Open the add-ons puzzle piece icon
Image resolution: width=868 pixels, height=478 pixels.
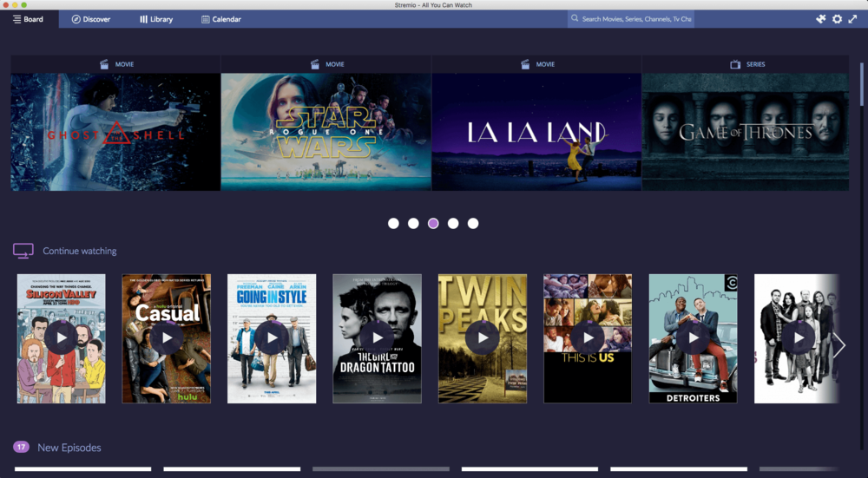821,19
